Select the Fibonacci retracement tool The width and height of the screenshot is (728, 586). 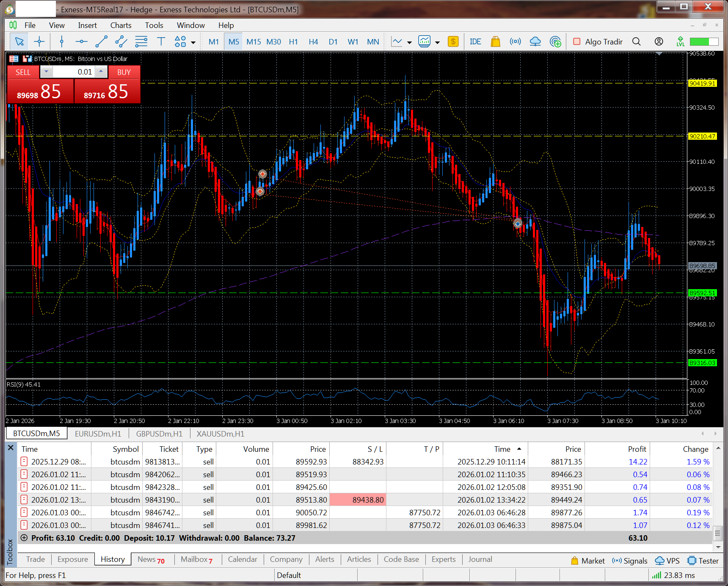(141, 41)
